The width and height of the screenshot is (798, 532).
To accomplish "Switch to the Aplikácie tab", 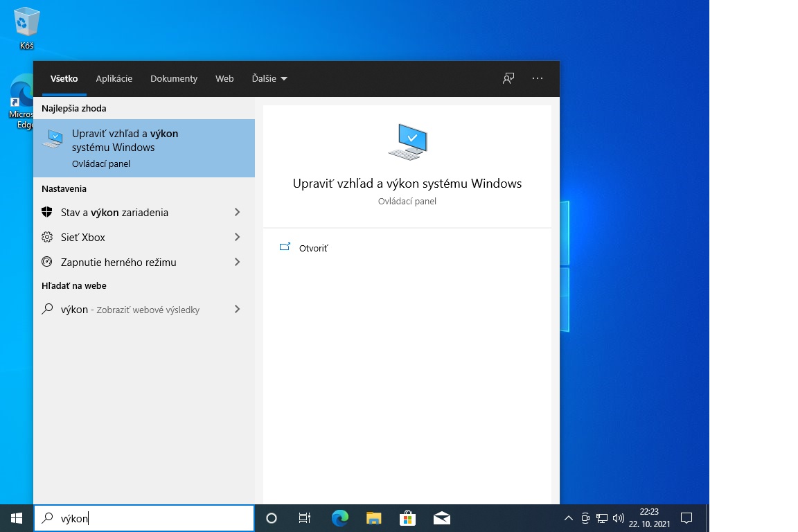I will coord(114,79).
